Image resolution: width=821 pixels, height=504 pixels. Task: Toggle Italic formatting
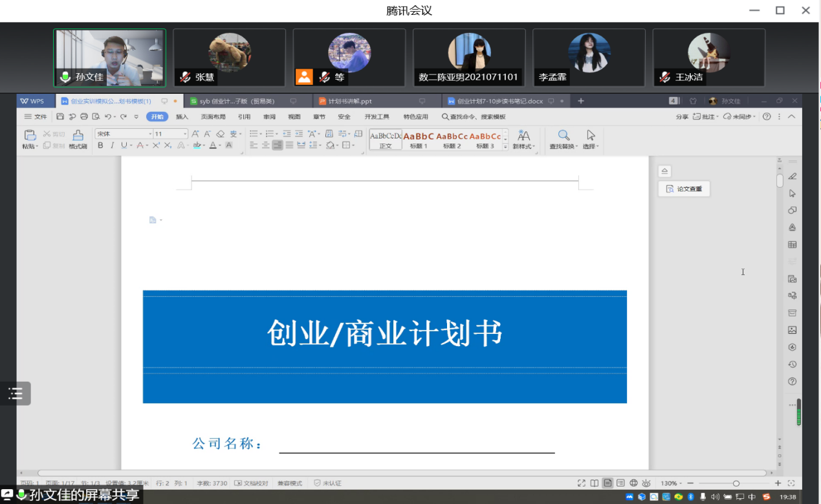click(112, 146)
